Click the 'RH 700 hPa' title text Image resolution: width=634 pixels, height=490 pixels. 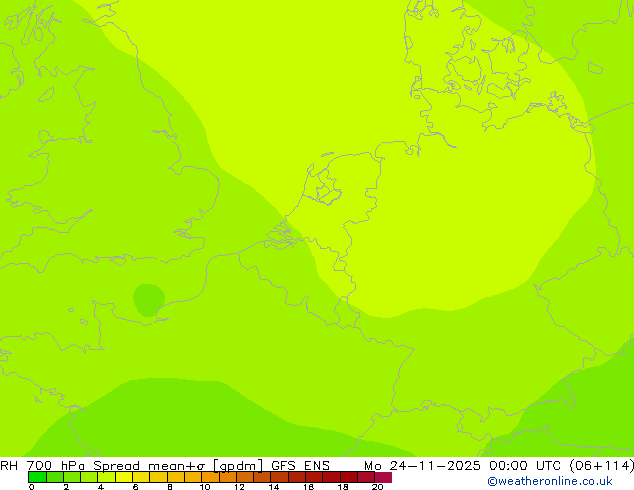[44, 465]
